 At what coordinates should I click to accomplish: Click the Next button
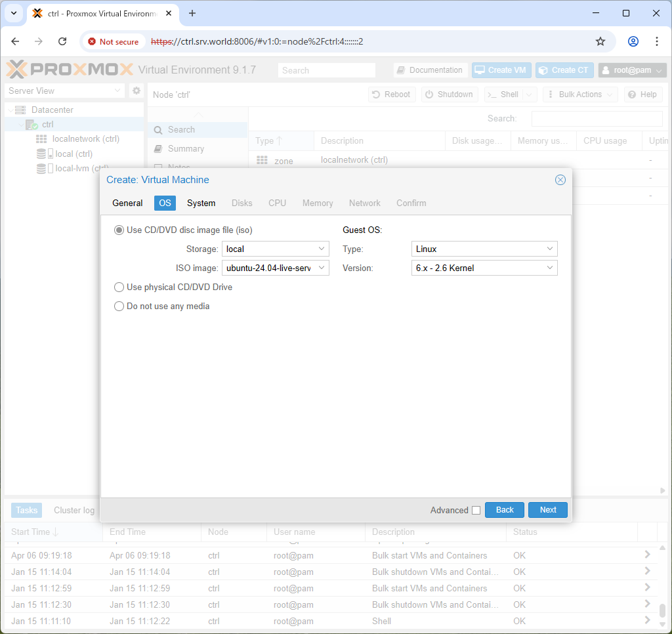pyautogui.click(x=548, y=510)
